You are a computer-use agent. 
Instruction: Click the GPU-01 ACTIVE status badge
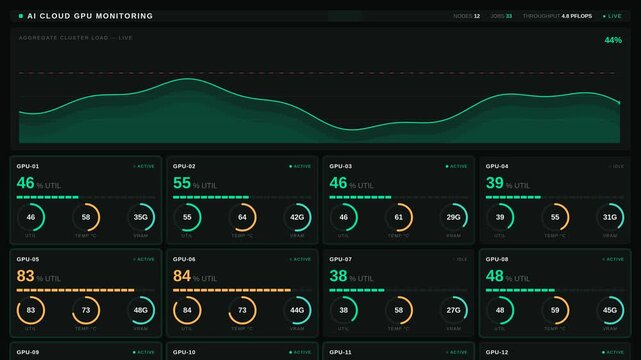(144, 166)
